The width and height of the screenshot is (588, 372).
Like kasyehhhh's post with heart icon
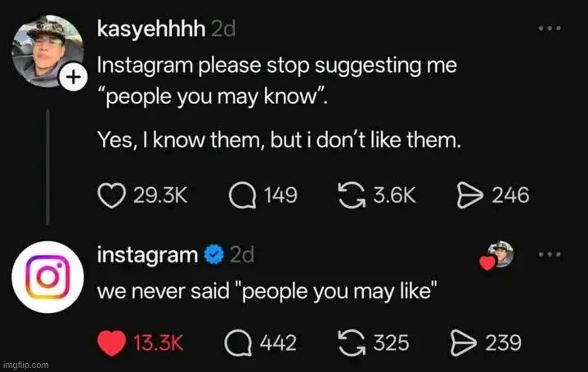110,195
